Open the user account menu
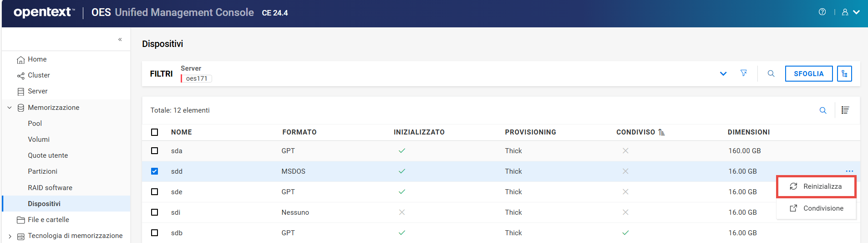Image resolution: width=868 pixels, height=243 pixels. 850,12
